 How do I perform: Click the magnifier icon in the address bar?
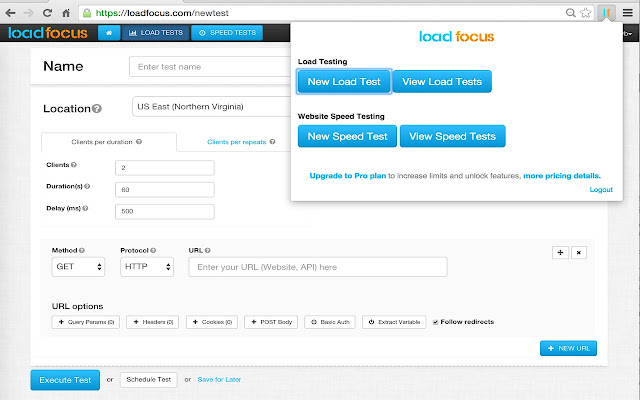tap(570, 13)
